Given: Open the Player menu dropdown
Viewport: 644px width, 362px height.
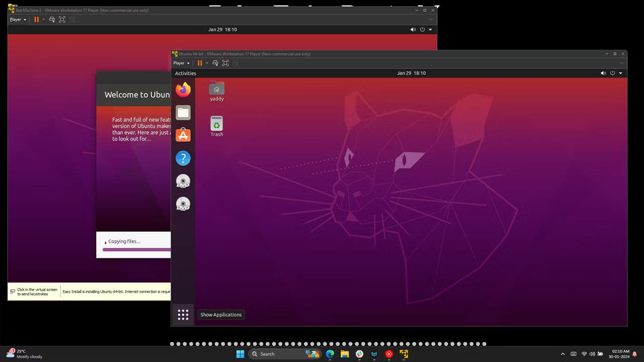Looking at the screenshot, I should [x=181, y=63].
